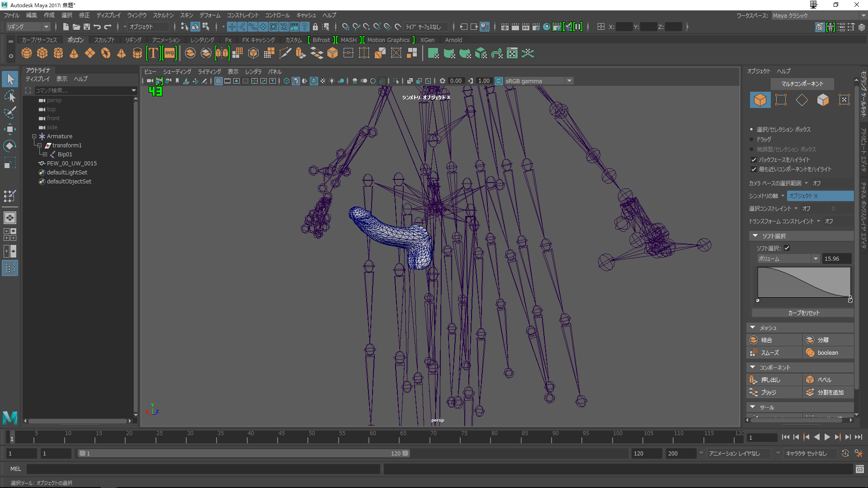Click the Multi-Component (マルチコンポーネント) button
The image size is (868, 488).
[802, 84]
